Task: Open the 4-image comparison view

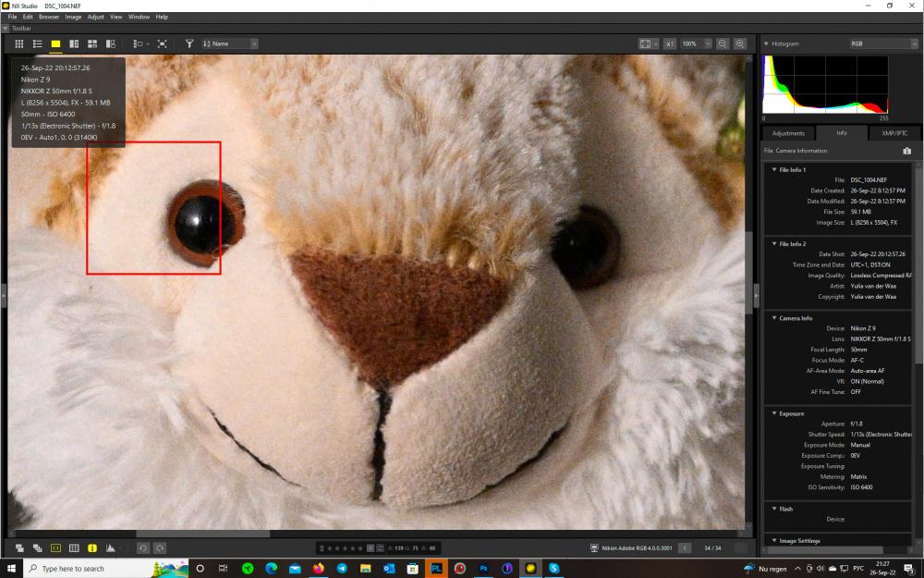Action: point(91,43)
